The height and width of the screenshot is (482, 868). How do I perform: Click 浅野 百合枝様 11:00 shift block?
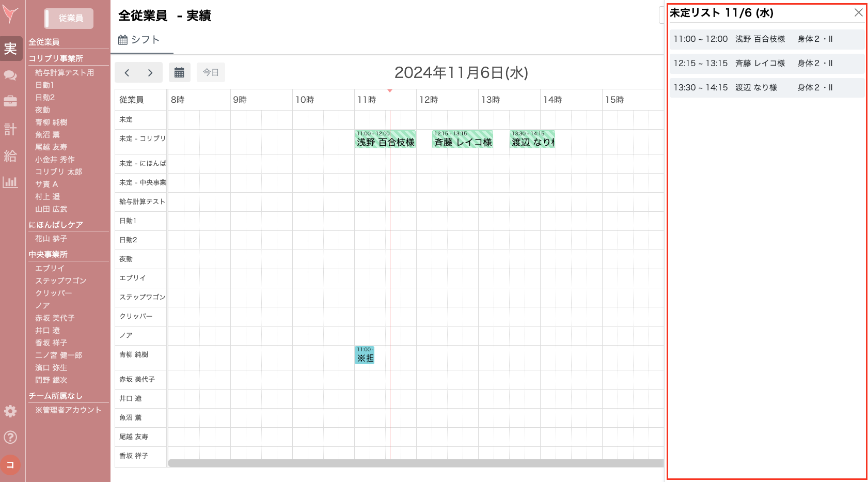click(x=385, y=139)
